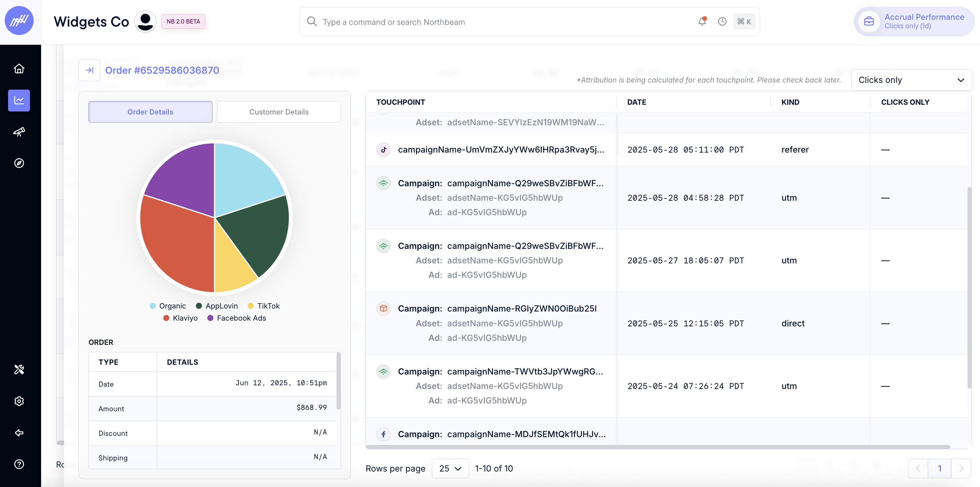Image resolution: width=980 pixels, height=487 pixels.
Task: Open the Home sidebar icon
Action: pos(19,69)
